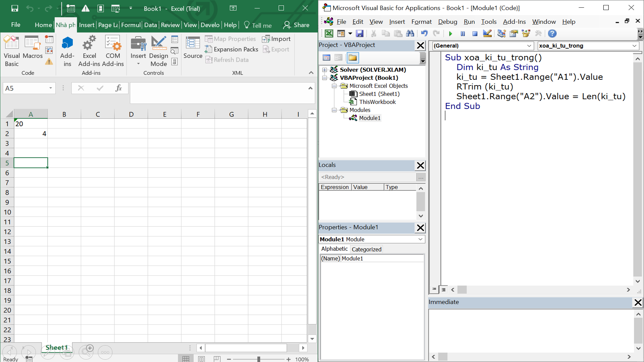Toggle Full Module View button in code window

pyautogui.click(x=443, y=289)
